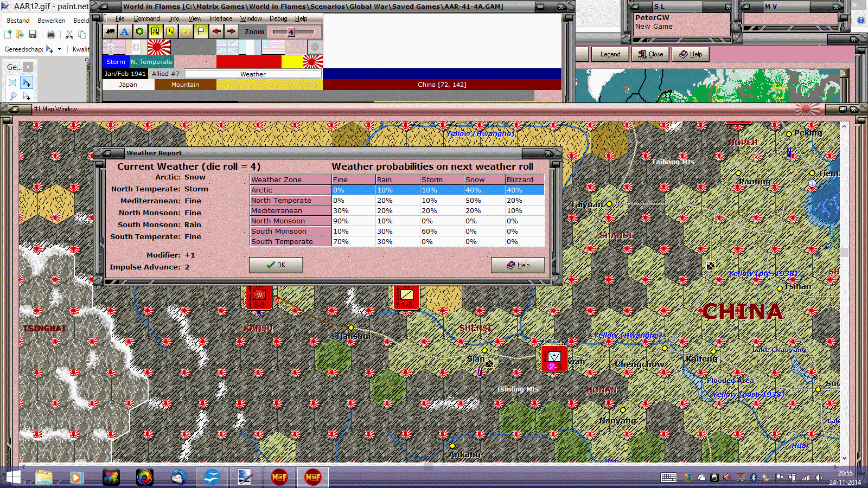Open the Info menu
The width and height of the screenshot is (868, 488).
pyautogui.click(x=174, y=18)
